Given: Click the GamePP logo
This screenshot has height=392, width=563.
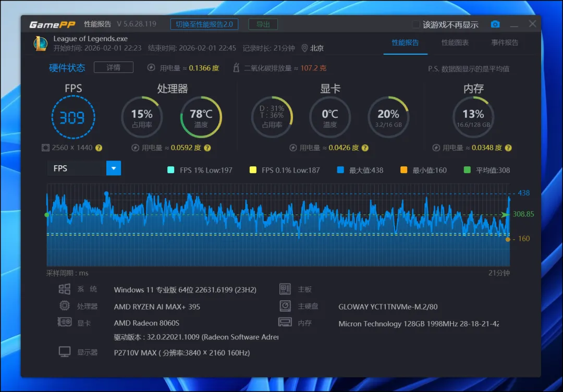Looking at the screenshot, I should [x=53, y=24].
